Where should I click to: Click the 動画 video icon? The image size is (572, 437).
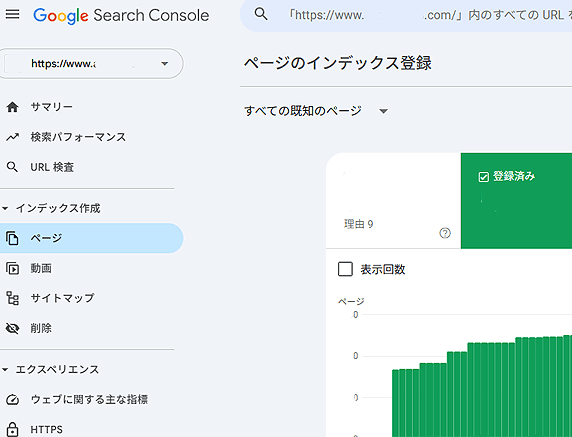tap(12, 268)
